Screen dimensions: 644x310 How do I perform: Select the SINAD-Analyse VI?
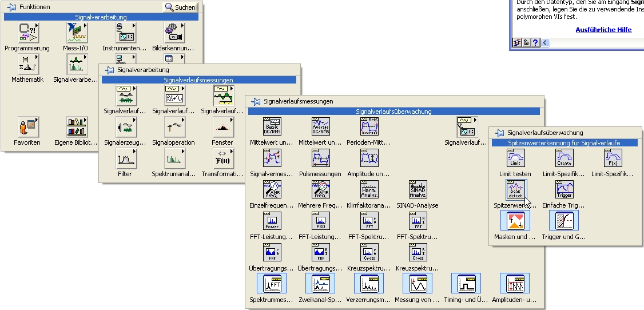coord(418,189)
